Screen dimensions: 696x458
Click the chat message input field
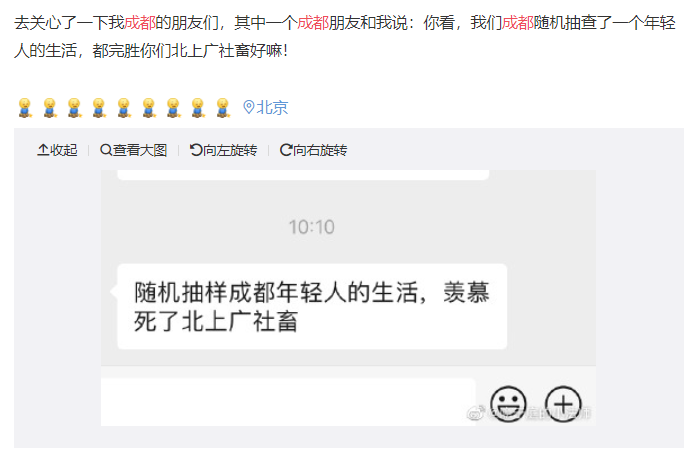(288, 402)
